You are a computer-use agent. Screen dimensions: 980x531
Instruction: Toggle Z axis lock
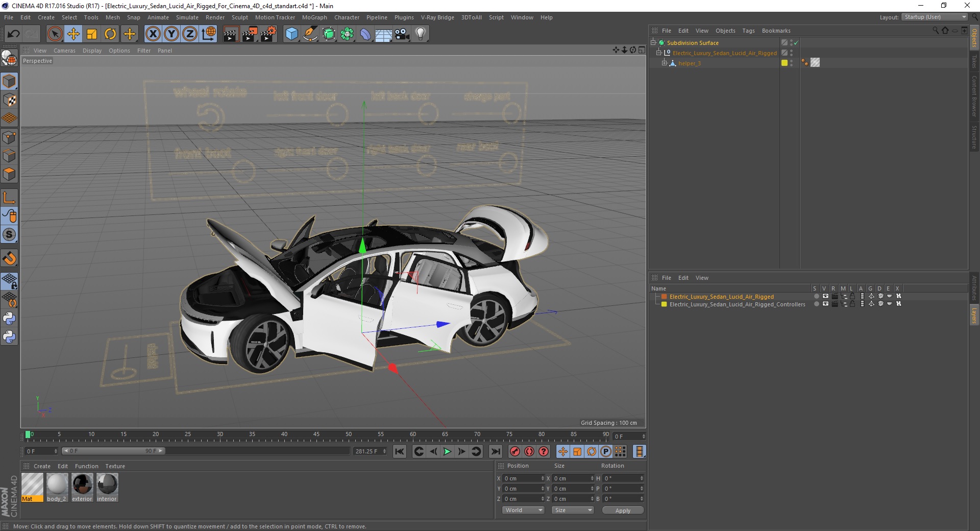pos(190,34)
